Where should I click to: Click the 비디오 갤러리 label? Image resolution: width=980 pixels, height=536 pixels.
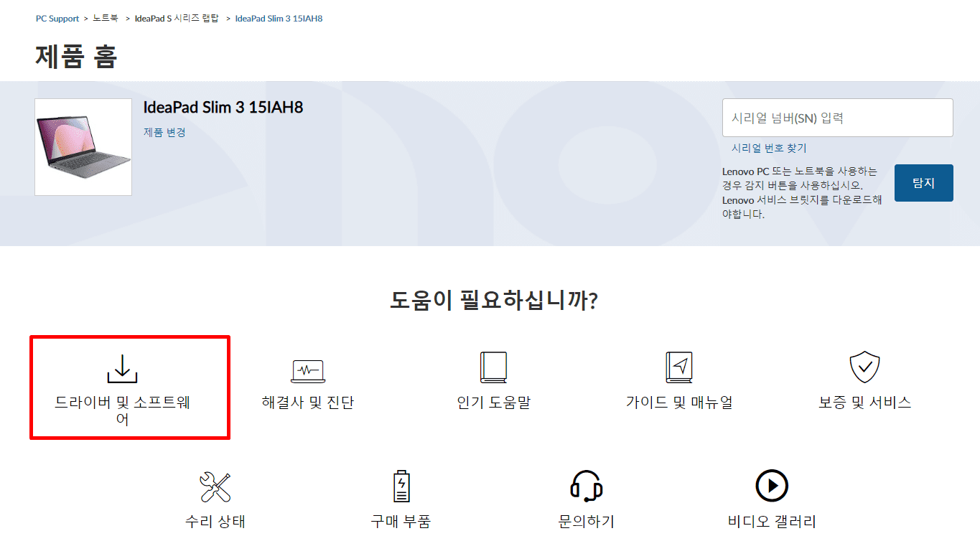[x=772, y=522]
